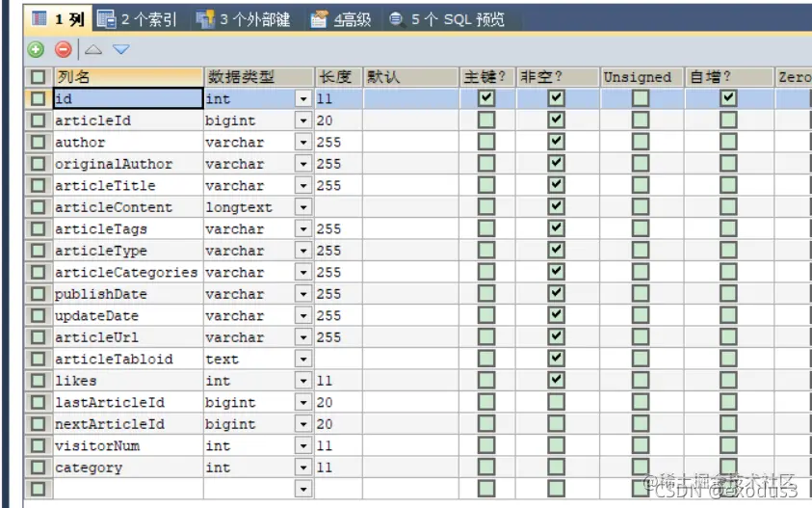Click the length cell '20' for articleId
Image resolution: width=812 pixels, height=508 pixels.
point(339,120)
